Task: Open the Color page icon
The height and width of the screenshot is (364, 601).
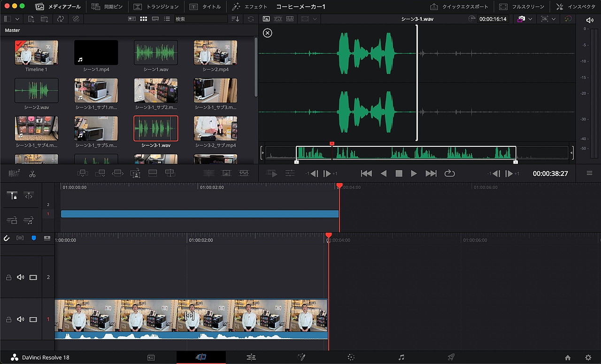Action: [x=351, y=357]
